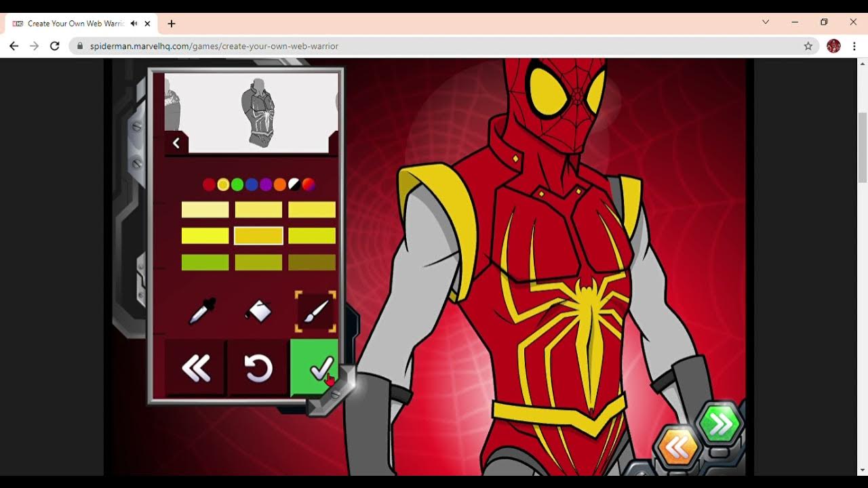Reload the current page

click(x=55, y=46)
